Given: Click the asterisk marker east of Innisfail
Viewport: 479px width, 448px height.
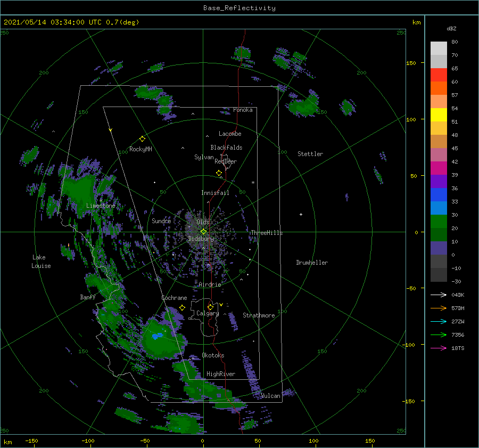Looking at the screenshot, I should click(253, 183).
